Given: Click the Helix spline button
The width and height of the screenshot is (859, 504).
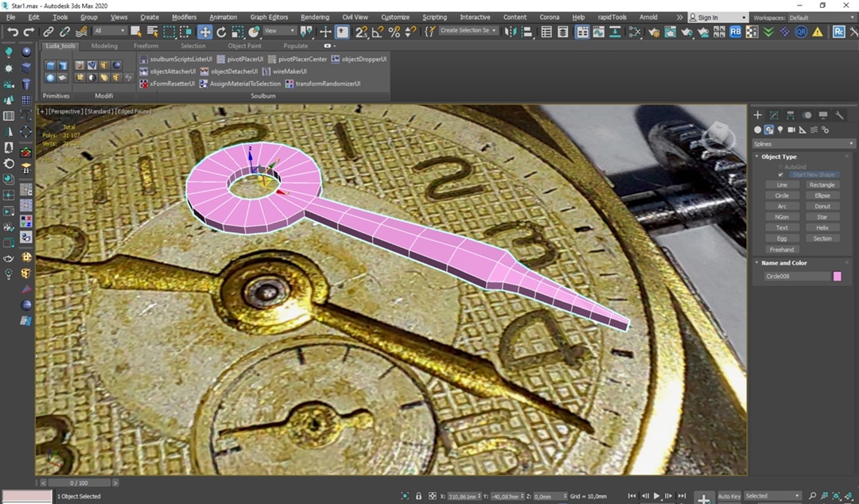Looking at the screenshot, I should [822, 228].
